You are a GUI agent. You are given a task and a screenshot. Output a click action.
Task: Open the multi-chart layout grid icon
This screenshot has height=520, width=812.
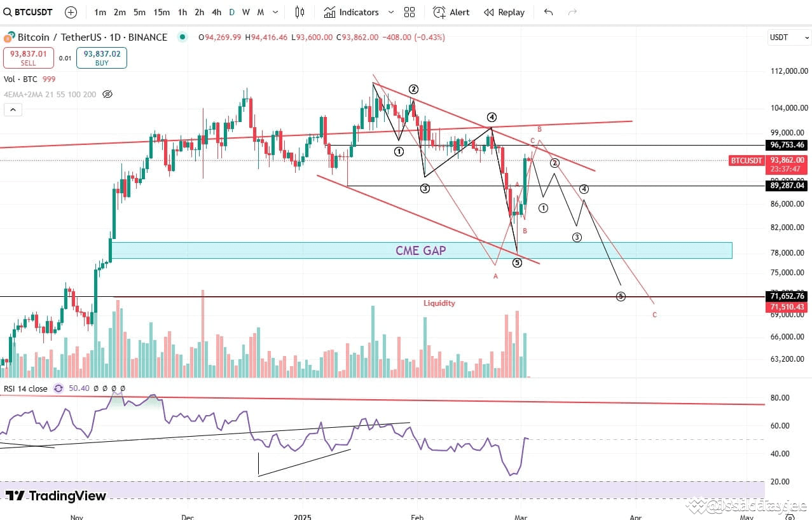point(409,12)
